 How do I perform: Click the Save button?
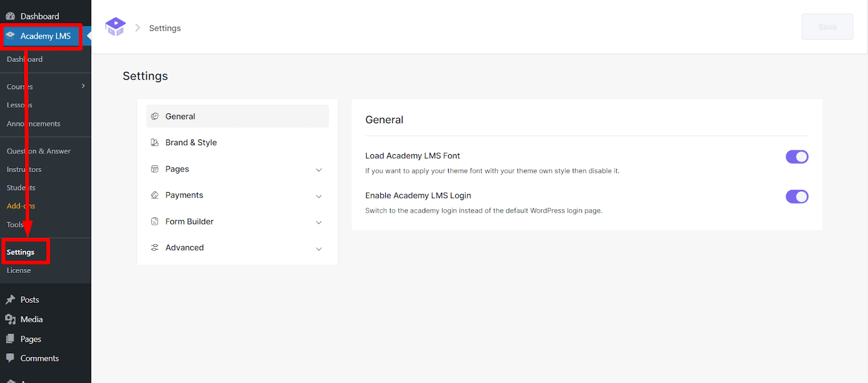[x=827, y=27]
